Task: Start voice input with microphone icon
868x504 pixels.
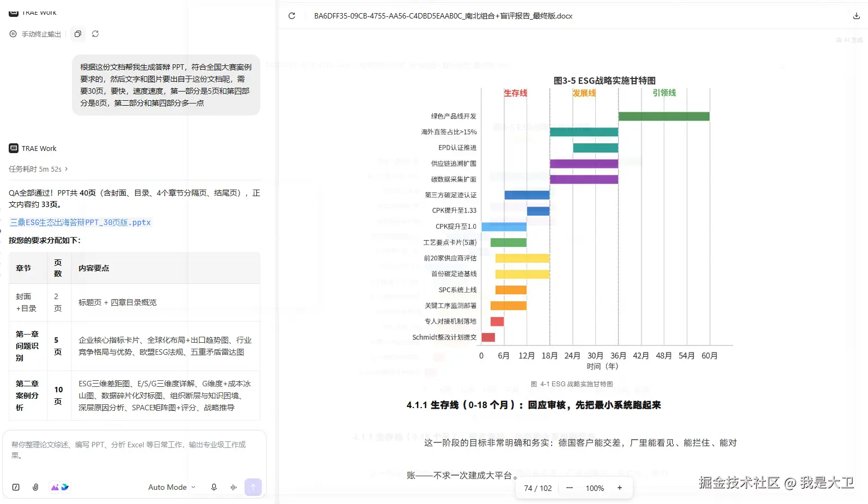Action: coord(214,487)
